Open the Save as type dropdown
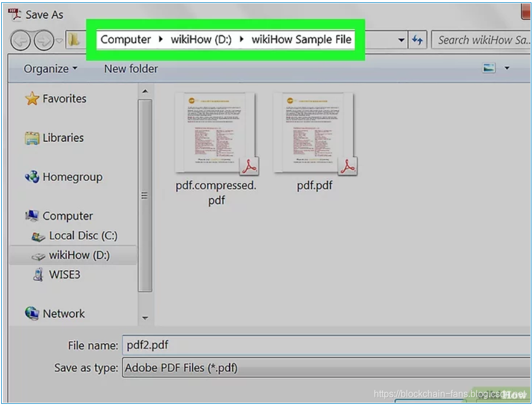The image size is (532, 405). 326,368
